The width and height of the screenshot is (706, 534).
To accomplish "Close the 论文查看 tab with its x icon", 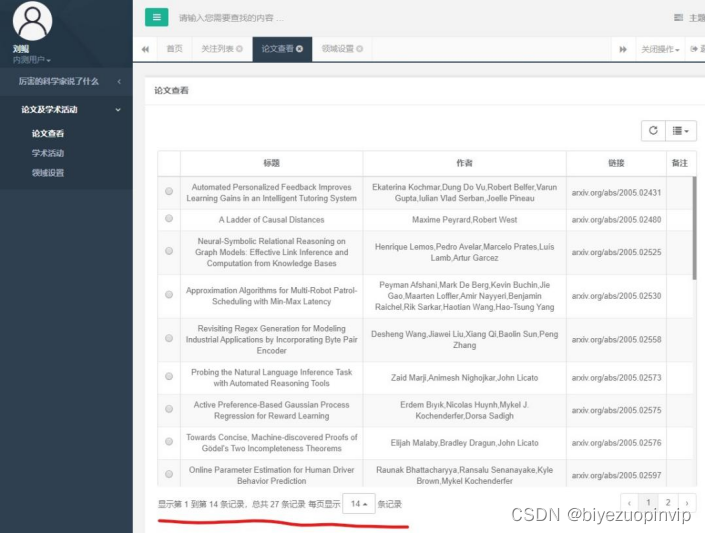I will (299, 49).
